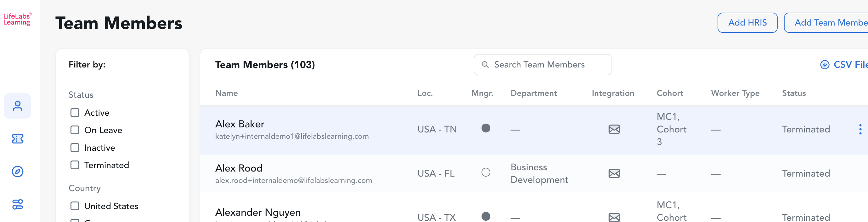Screen dimensions: 868x222
Task: Click the katelyn+internaldemo1 email address
Action: click(292, 136)
